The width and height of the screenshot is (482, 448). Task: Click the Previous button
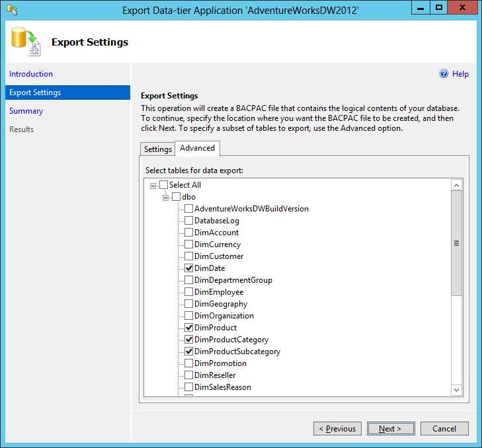tap(337, 428)
